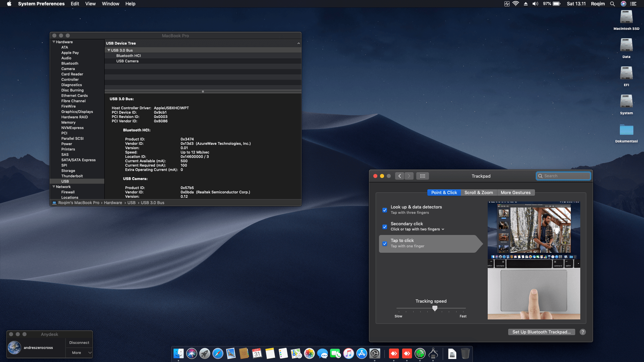This screenshot has height=362, width=644.
Task: Open App Store in dock
Action: (x=362, y=353)
